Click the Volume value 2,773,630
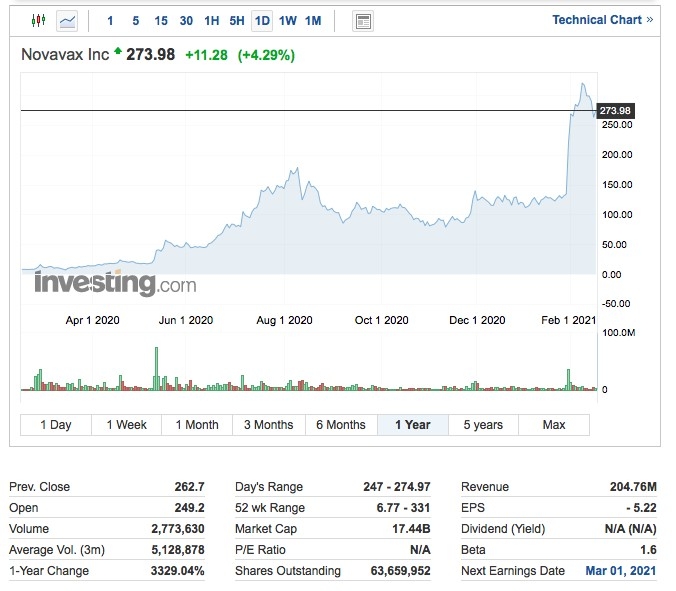 pos(178,529)
